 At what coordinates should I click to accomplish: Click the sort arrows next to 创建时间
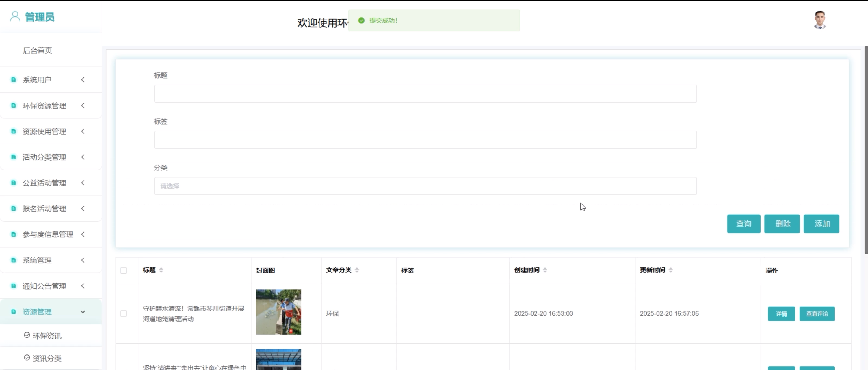(545, 270)
